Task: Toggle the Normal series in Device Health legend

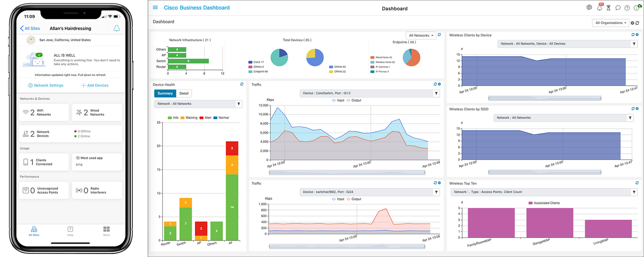Action: click(x=221, y=118)
